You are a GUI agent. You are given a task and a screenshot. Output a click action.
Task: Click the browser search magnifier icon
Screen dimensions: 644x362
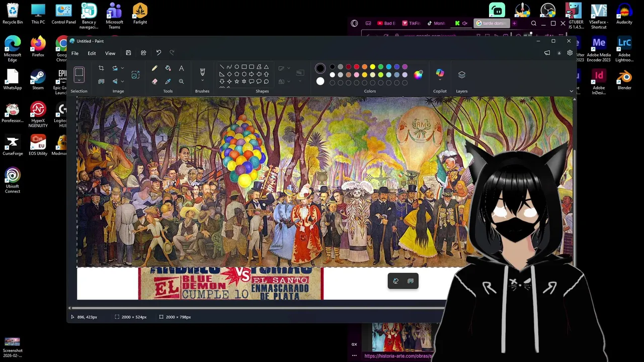point(534,23)
